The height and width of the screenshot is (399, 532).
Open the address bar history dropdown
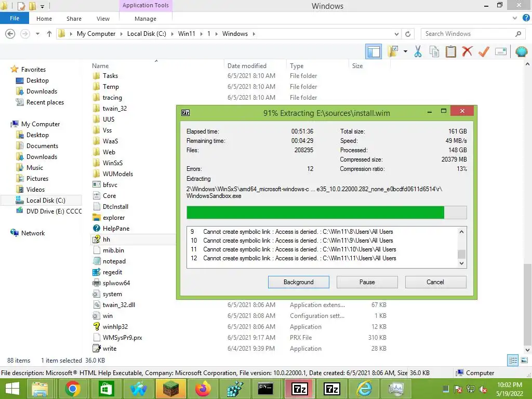tap(396, 34)
